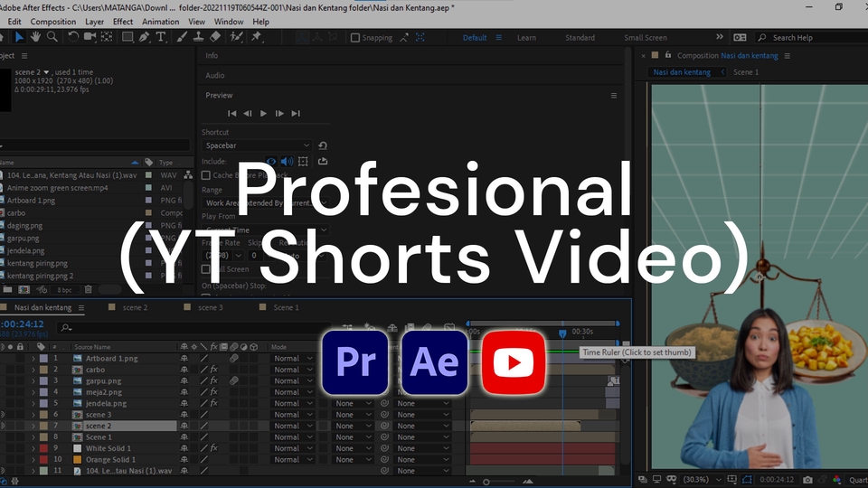Select the Selection arrow tool

(x=19, y=37)
